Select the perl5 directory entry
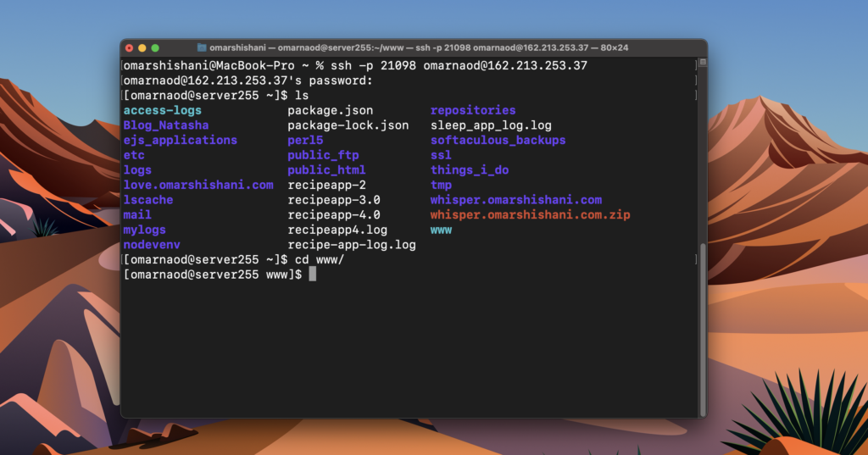The height and width of the screenshot is (455, 868). point(305,140)
